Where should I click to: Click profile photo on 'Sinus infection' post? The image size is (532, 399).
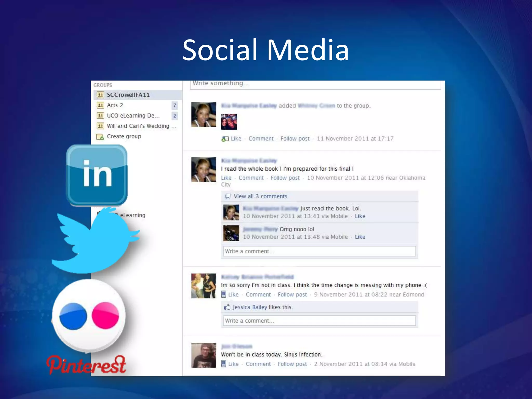coord(204,355)
